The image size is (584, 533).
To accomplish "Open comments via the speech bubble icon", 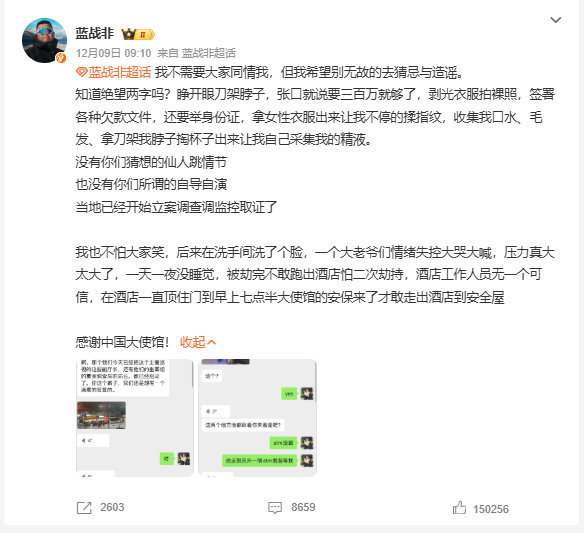I will coord(275,508).
